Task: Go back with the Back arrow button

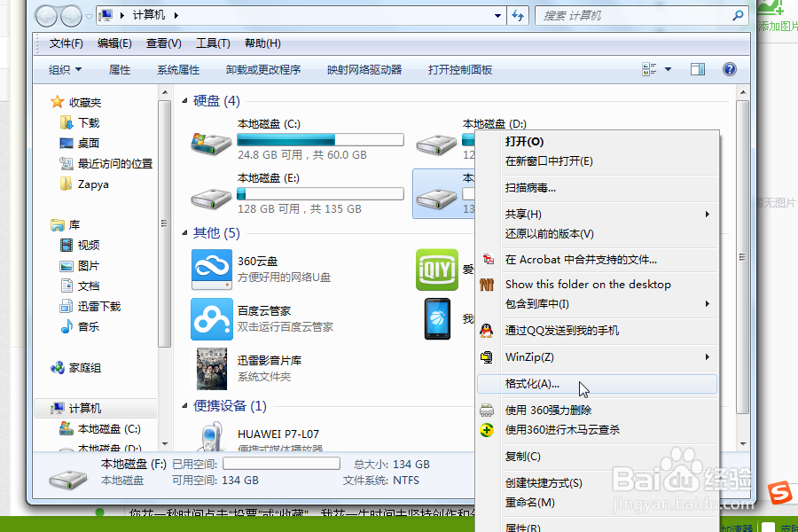Action: (46, 16)
